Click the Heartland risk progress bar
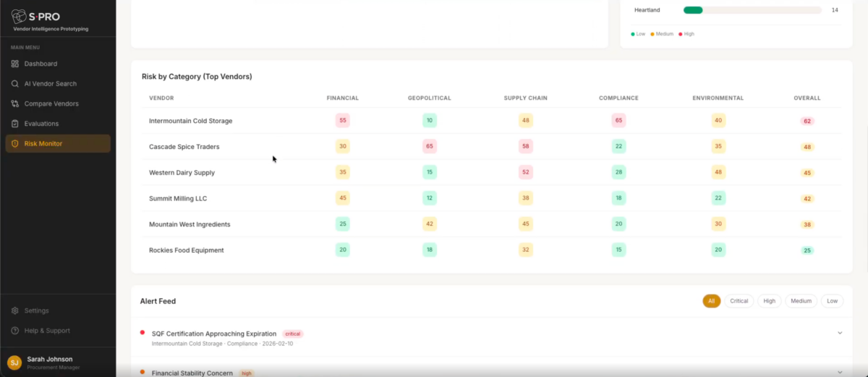 [752, 10]
